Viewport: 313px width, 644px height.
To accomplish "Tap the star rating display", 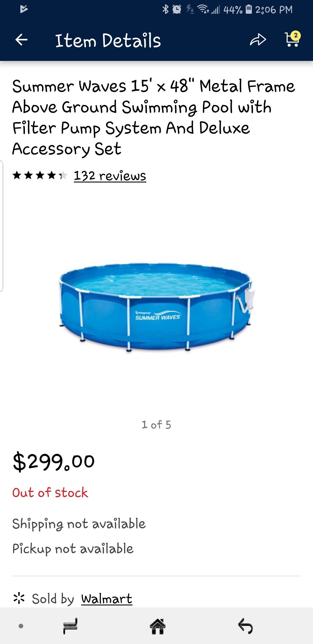I will click(40, 175).
